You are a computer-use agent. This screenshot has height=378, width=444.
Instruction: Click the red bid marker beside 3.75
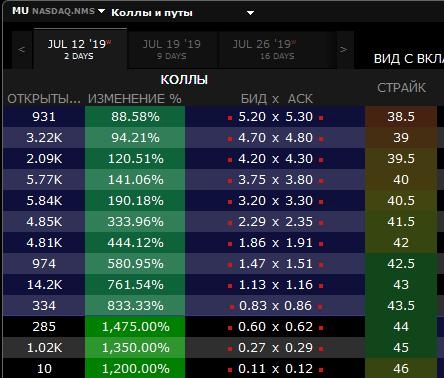(230, 181)
